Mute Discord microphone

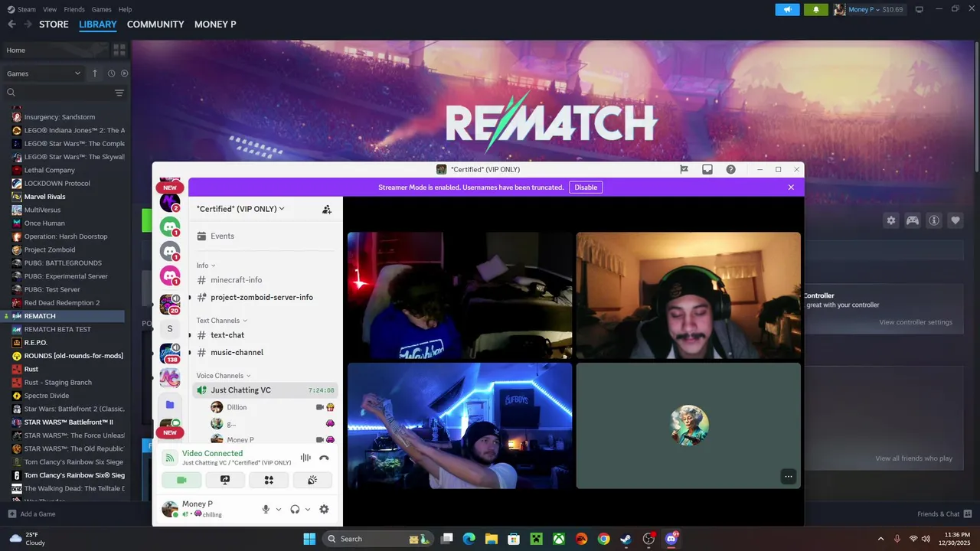[x=266, y=509]
